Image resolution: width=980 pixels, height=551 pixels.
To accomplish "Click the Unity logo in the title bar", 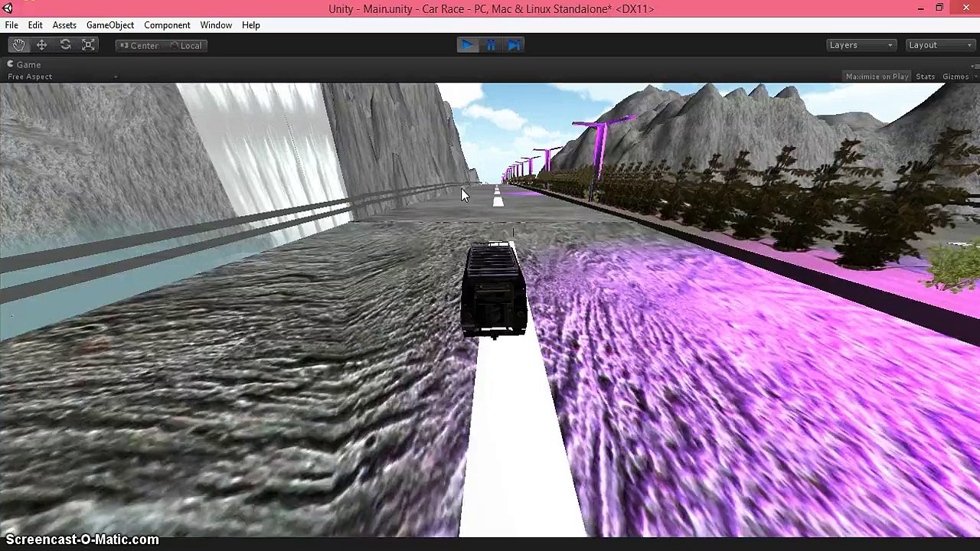I will tap(8, 8).
